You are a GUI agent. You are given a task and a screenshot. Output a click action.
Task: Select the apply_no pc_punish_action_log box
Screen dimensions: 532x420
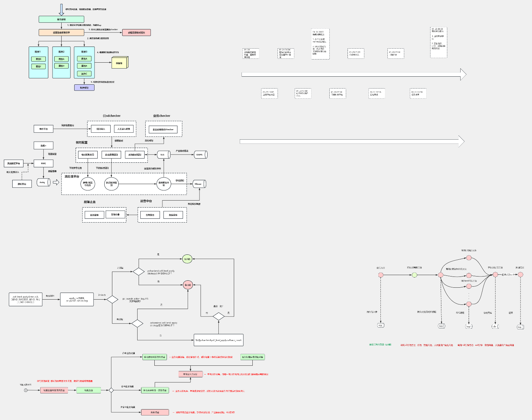click(x=77, y=299)
